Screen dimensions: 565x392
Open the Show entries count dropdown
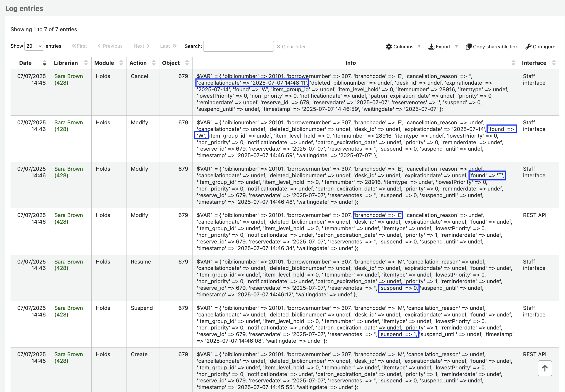pyautogui.click(x=34, y=46)
